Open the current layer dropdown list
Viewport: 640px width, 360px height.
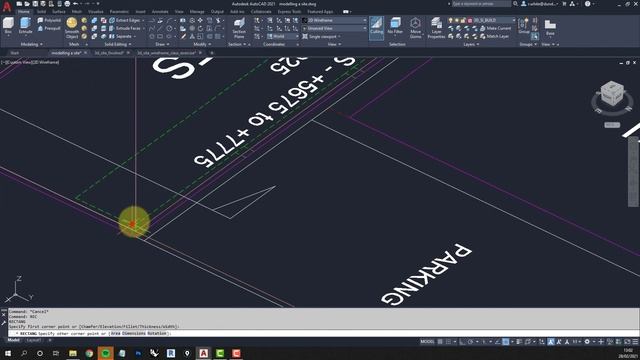point(491,20)
